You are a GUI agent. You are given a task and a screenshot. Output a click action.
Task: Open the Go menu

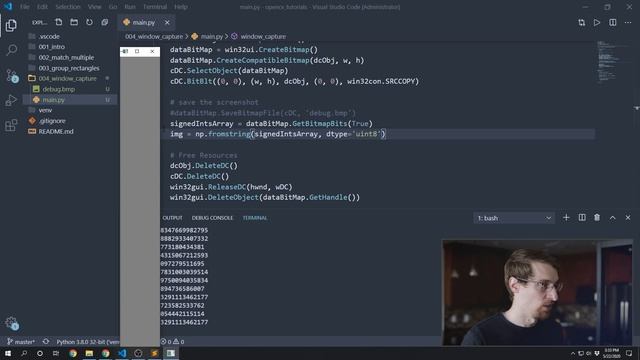click(x=113, y=7)
